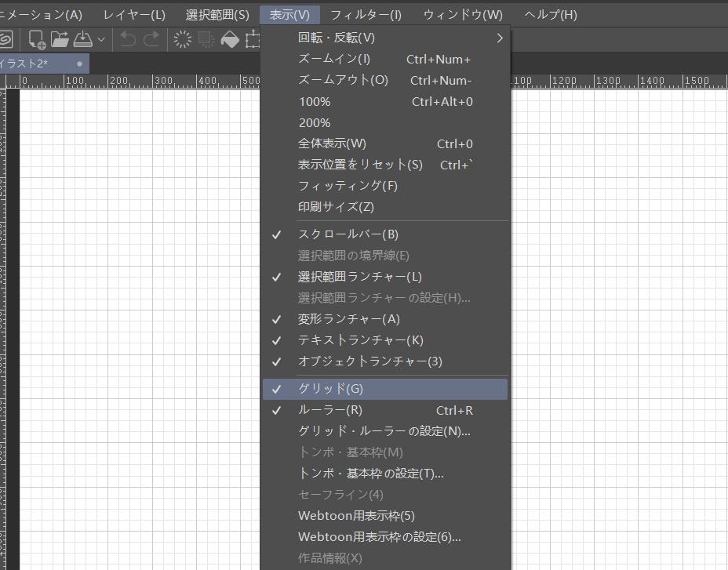Toggle スクロールバー visibility
Viewport: 728px width, 570px height.
click(x=339, y=234)
